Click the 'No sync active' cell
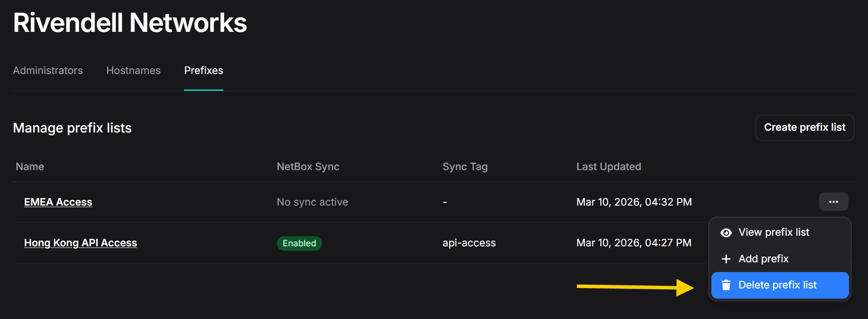Screen dimensions: 868x319 (x=312, y=202)
